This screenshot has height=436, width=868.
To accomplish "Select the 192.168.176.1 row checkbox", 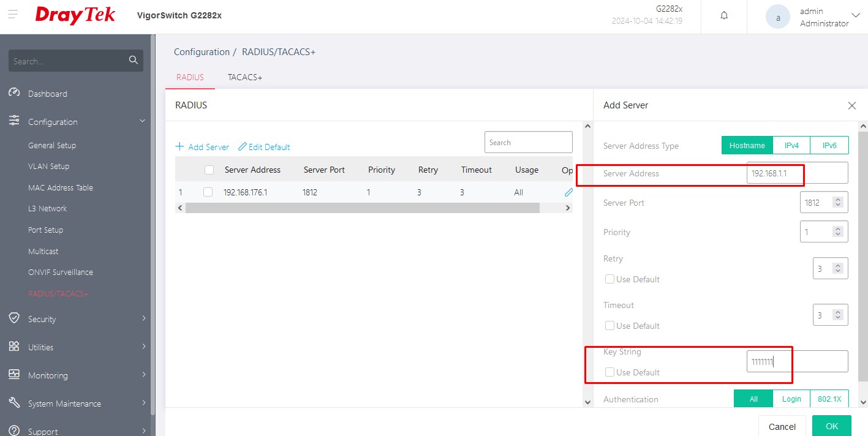I will (208, 192).
